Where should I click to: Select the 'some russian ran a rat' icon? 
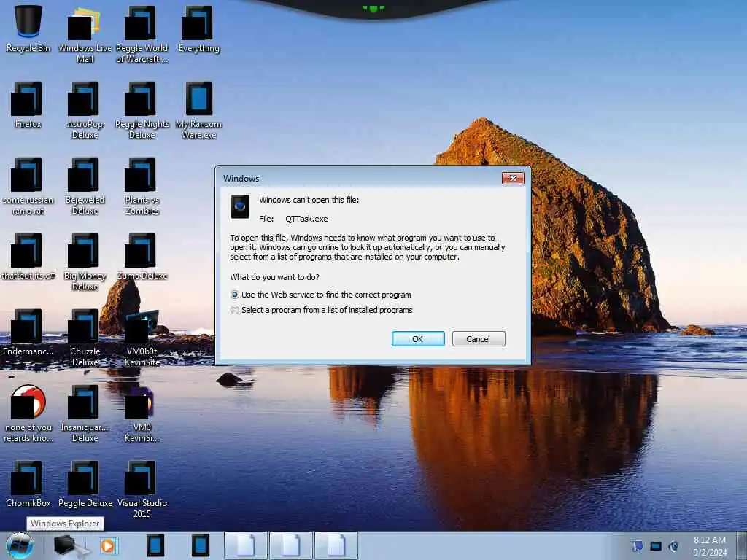tap(28, 186)
